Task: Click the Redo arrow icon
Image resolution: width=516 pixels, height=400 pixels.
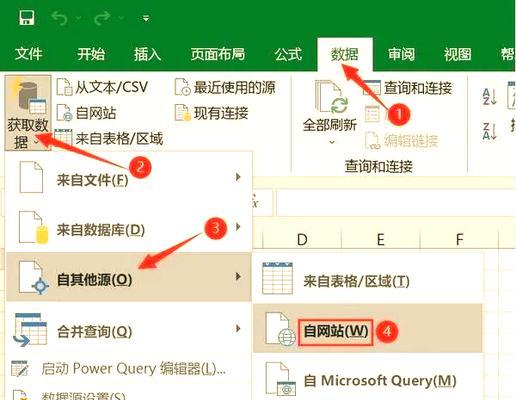Action: (102, 18)
